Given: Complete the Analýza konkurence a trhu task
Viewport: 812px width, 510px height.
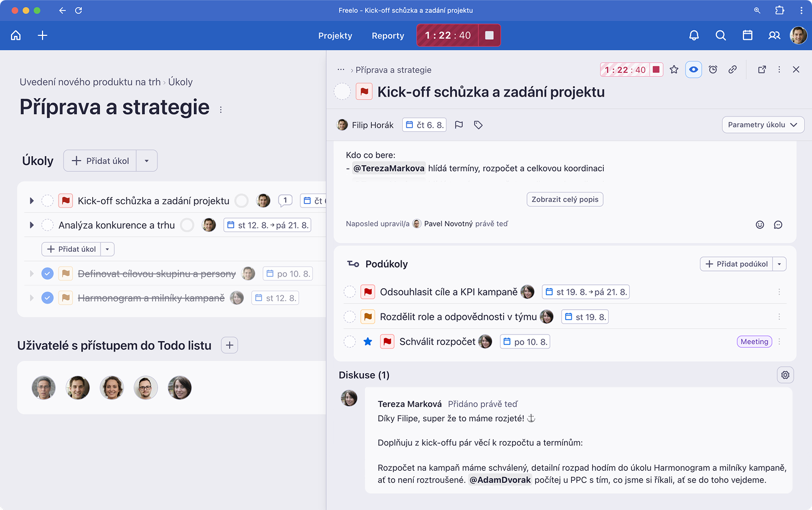Looking at the screenshot, I should (x=48, y=225).
